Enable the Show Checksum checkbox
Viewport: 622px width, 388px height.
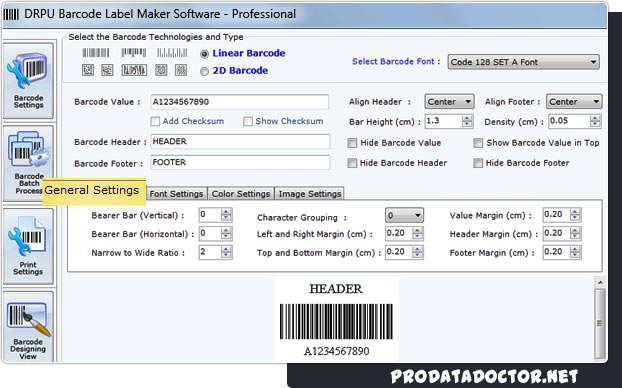(248, 121)
